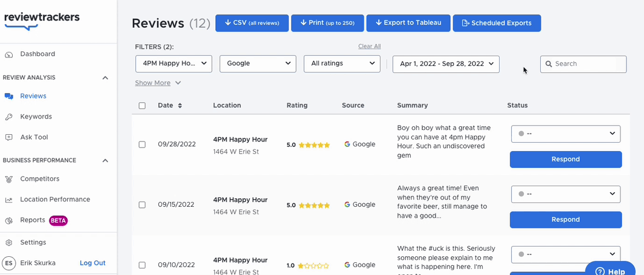Click the Source column header
This screenshot has height=275, width=644.
tap(353, 106)
